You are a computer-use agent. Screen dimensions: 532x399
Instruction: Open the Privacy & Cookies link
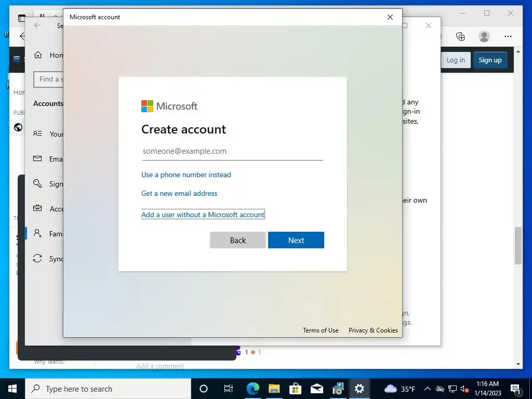373,330
